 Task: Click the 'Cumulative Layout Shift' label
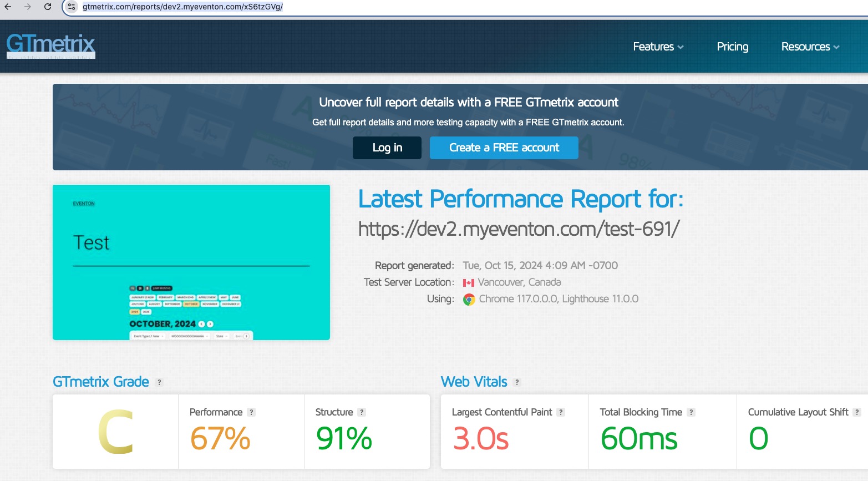(798, 412)
